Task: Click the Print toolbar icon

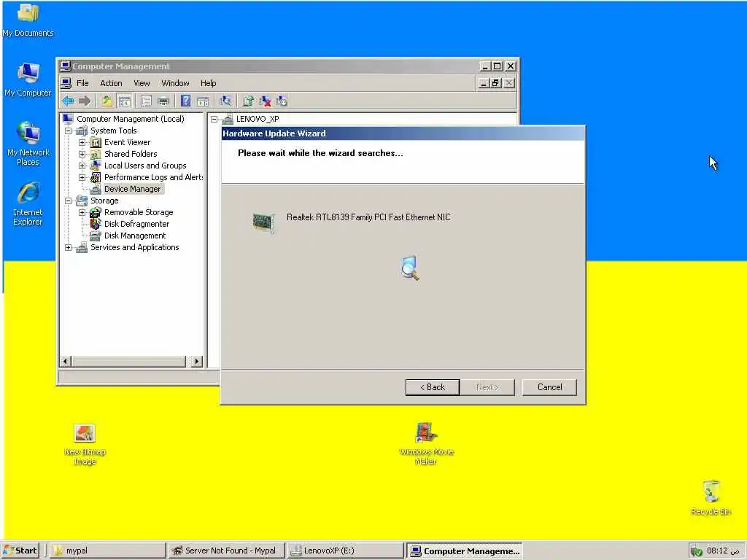Action: [x=163, y=101]
